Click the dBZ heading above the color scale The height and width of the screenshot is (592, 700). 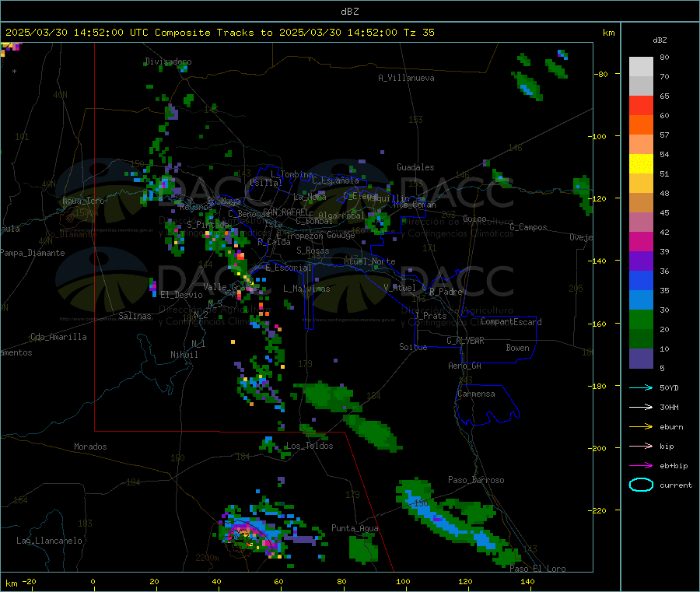pos(660,40)
